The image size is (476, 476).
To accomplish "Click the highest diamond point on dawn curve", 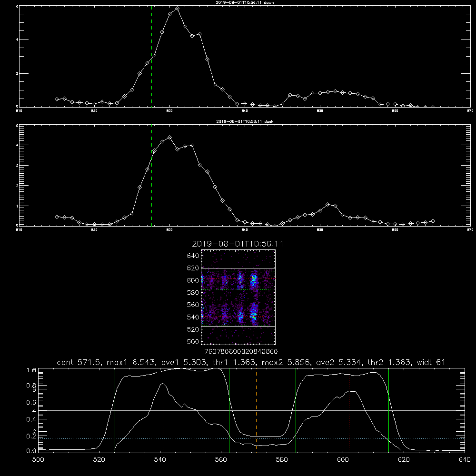I will [x=177, y=9].
